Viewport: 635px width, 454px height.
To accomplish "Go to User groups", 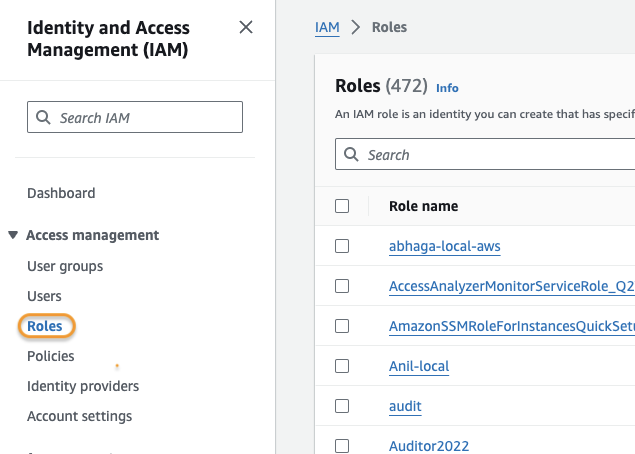I will (65, 266).
